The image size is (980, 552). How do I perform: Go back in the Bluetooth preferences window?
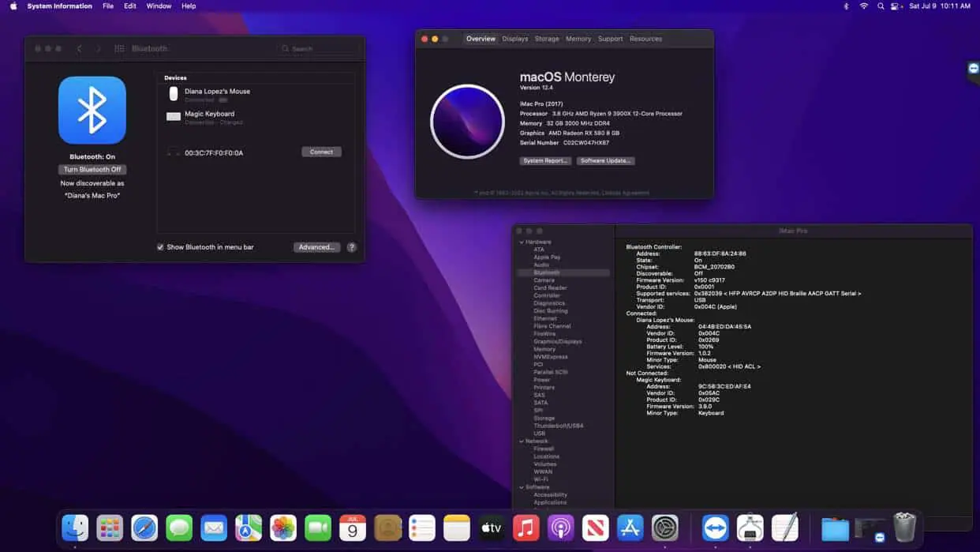click(79, 49)
